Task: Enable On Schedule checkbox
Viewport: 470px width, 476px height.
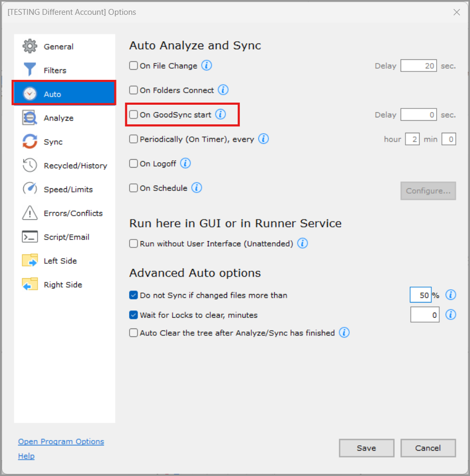Action: point(133,188)
